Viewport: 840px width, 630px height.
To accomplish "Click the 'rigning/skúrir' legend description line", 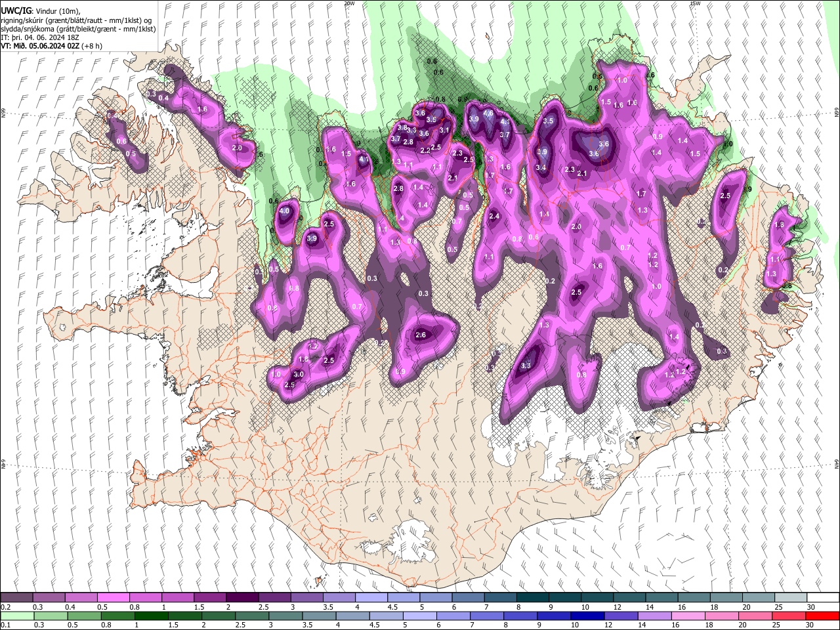I will coord(76,20).
